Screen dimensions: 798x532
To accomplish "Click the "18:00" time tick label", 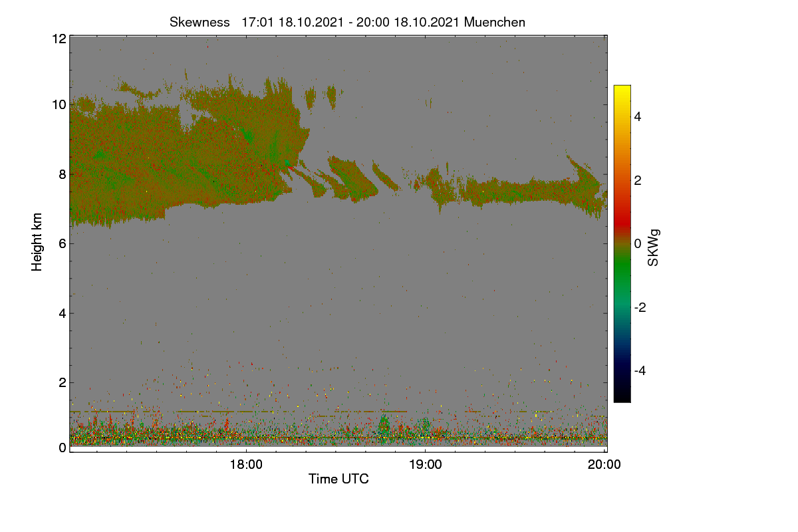I will click(246, 465).
